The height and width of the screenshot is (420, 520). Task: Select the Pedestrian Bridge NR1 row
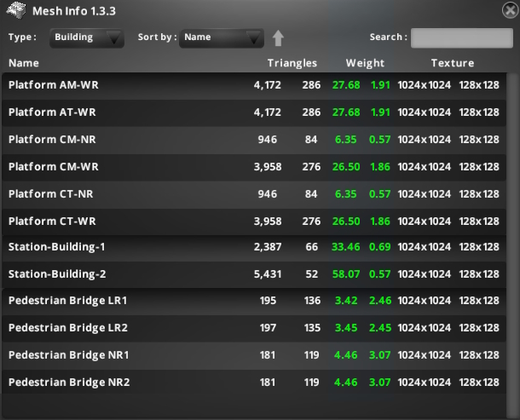coord(254,355)
